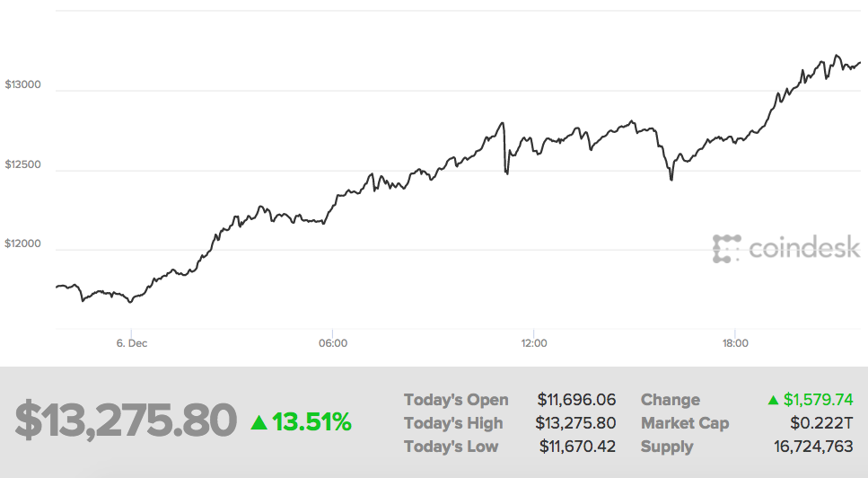The image size is (868, 478).
Task: Click the $12500 price axis label
Action: (x=22, y=164)
